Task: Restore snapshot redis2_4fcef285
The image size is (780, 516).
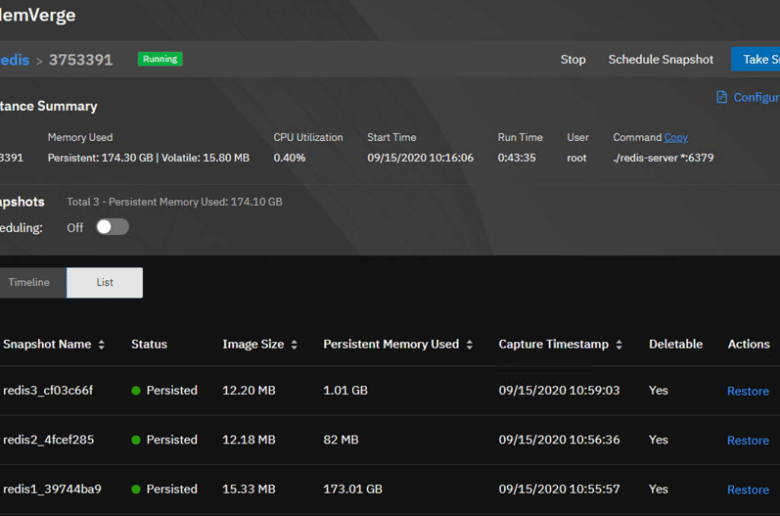Action: pyautogui.click(x=748, y=440)
